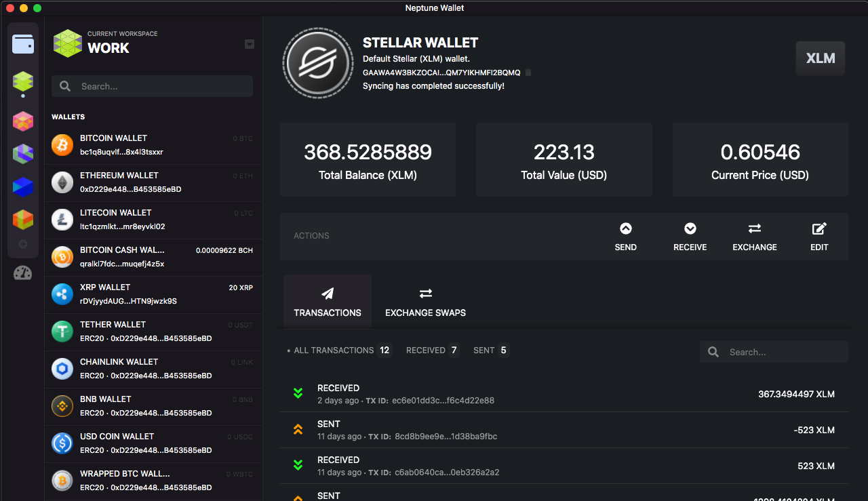Open the dashboard gauge icon

(23, 273)
